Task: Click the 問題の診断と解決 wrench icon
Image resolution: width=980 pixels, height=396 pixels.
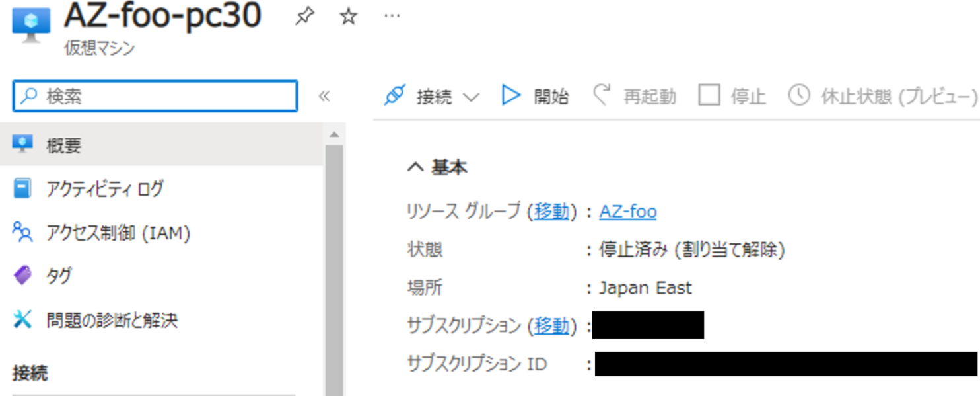Action: coord(22,320)
